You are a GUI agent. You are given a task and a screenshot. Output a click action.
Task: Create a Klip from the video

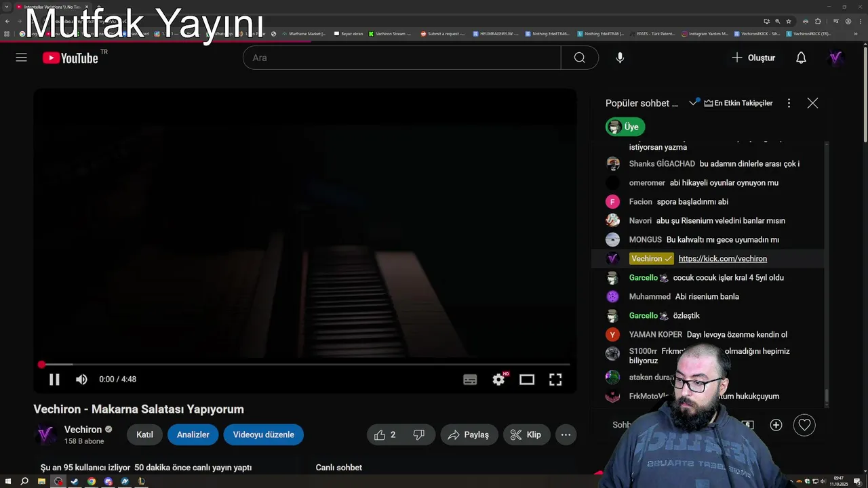[x=527, y=434]
